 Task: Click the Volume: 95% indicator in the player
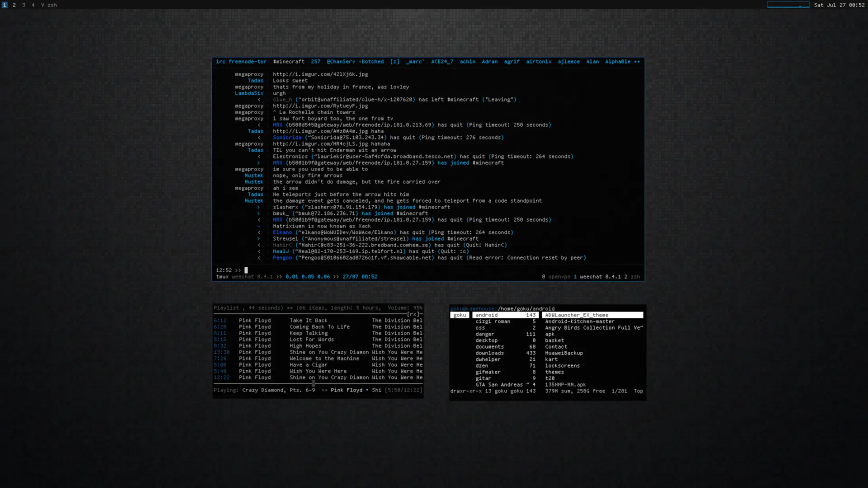click(405, 308)
